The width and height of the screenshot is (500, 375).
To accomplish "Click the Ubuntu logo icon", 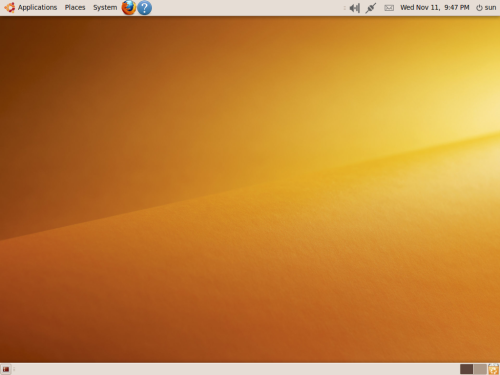I will pos(10,7).
